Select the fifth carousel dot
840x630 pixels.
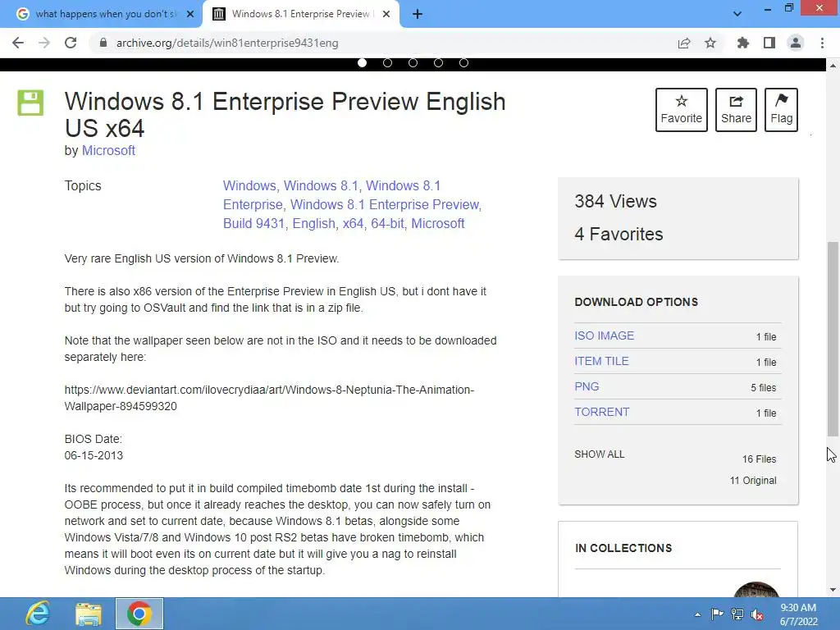(x=464, y=63)
